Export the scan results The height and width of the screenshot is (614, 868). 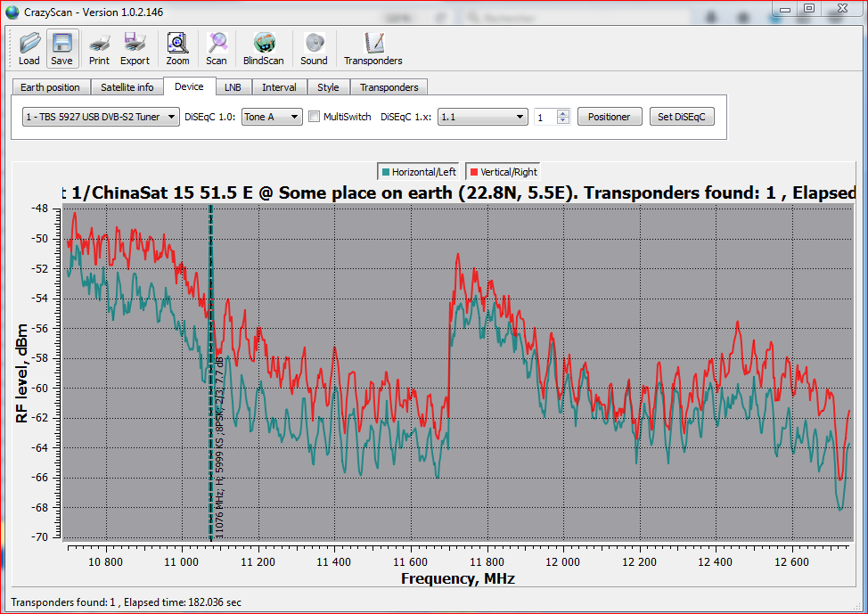tap(135, 48)
